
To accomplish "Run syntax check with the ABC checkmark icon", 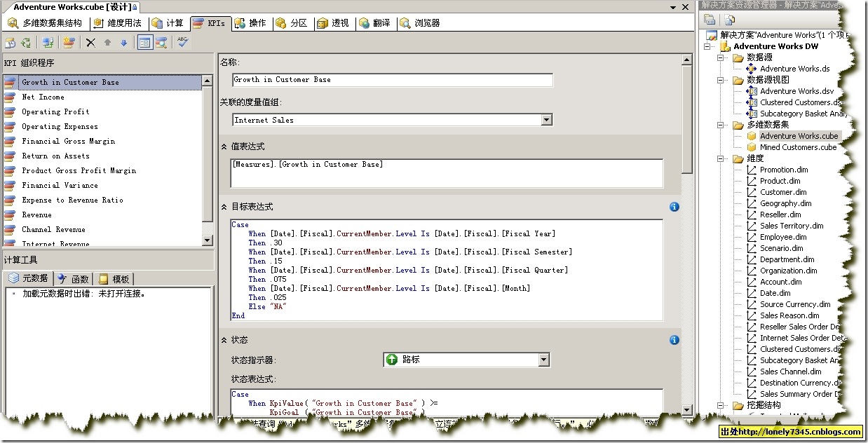I will click(181, 42).
